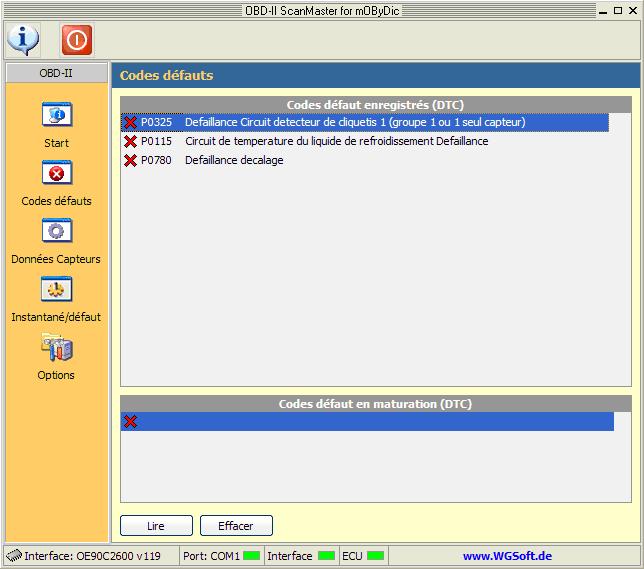Open the Start section icon
The height and width of the screenshot is (569, 644).
56,115
